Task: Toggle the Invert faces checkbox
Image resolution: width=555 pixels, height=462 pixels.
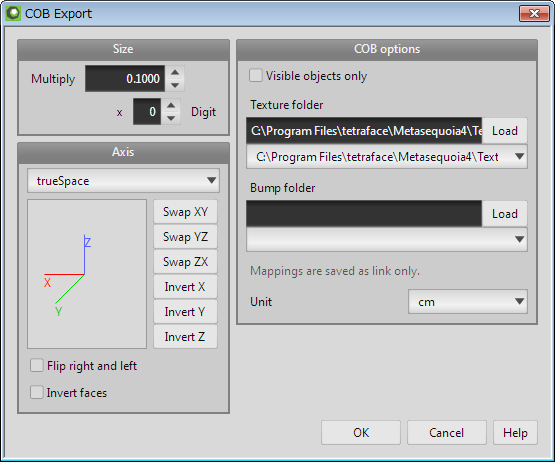Action: tap(37, 392)
